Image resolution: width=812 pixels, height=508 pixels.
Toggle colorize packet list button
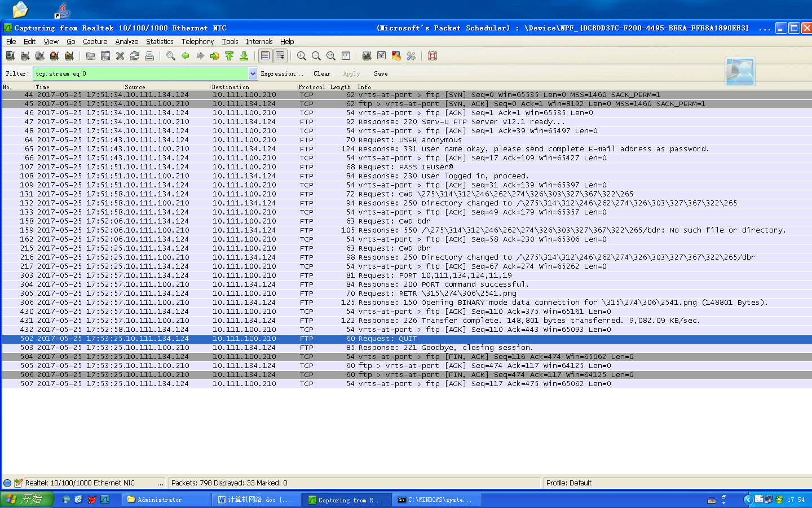(x=265, y=56)
